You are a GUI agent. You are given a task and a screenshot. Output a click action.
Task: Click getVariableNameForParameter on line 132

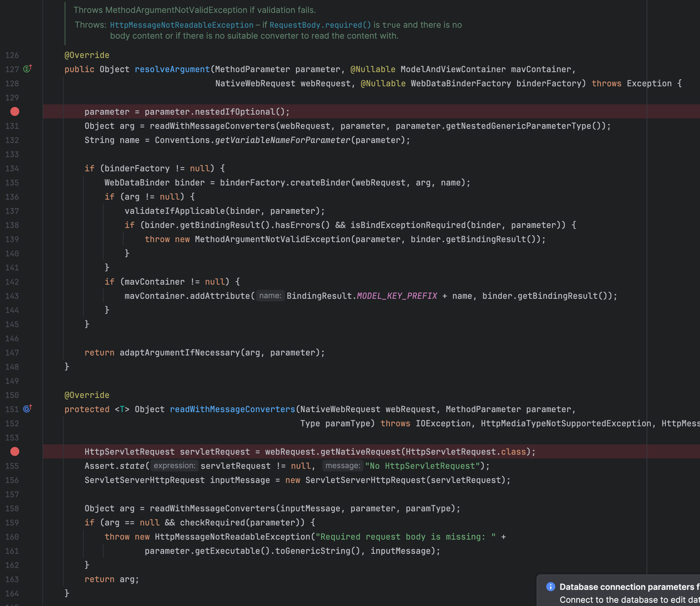[283, 140]
